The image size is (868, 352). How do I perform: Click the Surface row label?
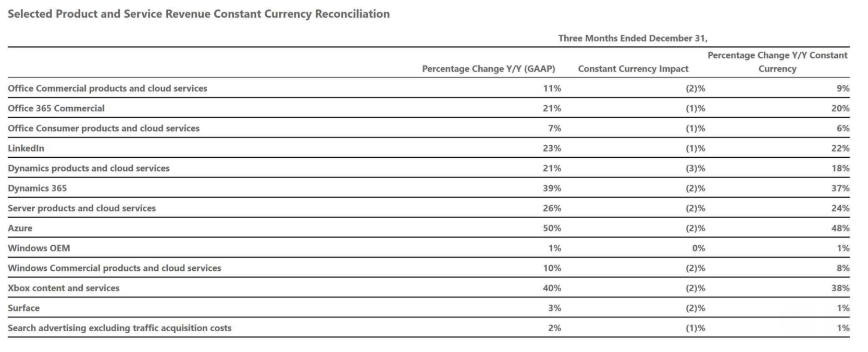(x=24, y=308)
